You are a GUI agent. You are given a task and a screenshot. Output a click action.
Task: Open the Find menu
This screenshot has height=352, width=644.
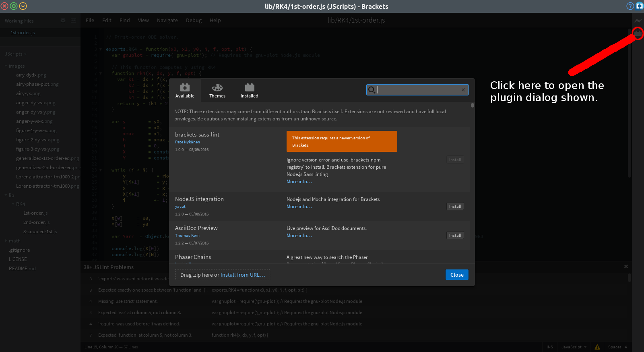point(124,20)
